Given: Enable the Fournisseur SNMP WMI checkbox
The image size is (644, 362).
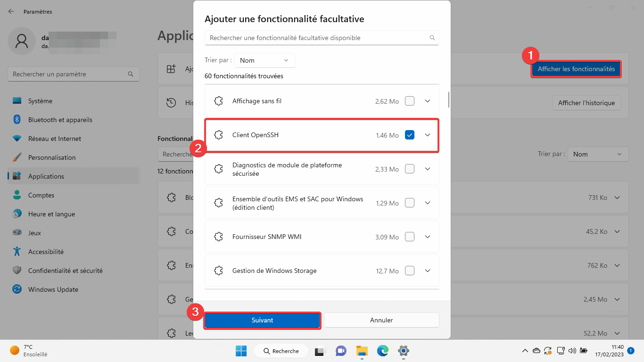Looking at the screenshot, I should (410, 237).
